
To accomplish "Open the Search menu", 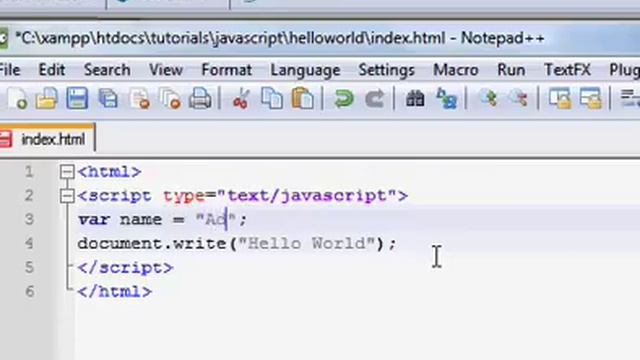I will coord(107,70).
